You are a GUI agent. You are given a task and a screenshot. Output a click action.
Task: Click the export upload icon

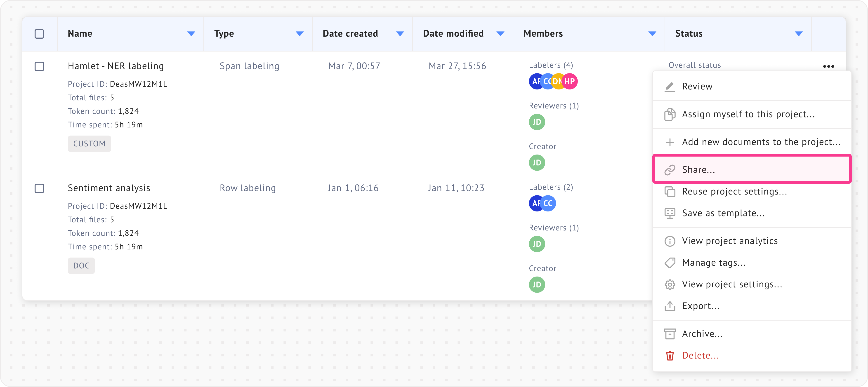tap(670, 306)
